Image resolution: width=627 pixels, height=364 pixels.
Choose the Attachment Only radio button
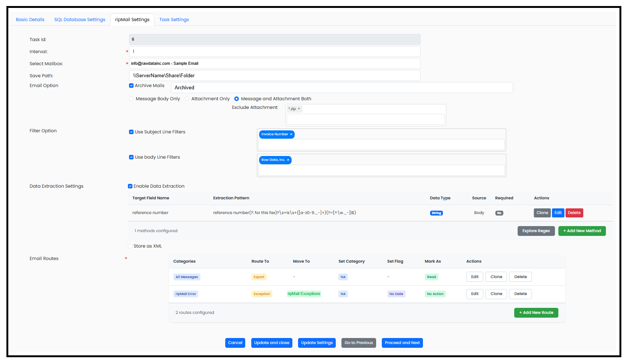click(x=187, y=99)
